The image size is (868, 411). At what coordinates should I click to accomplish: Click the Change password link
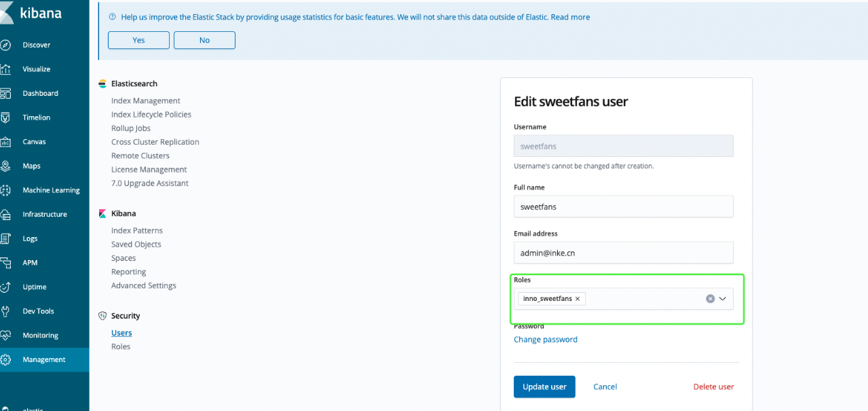pos(546,340)
